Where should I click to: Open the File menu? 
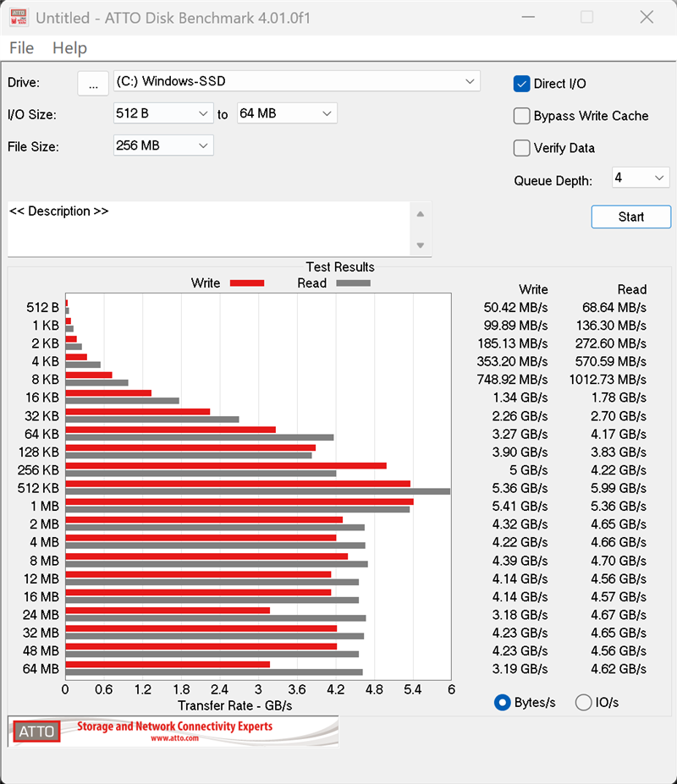tap(21, 48)
